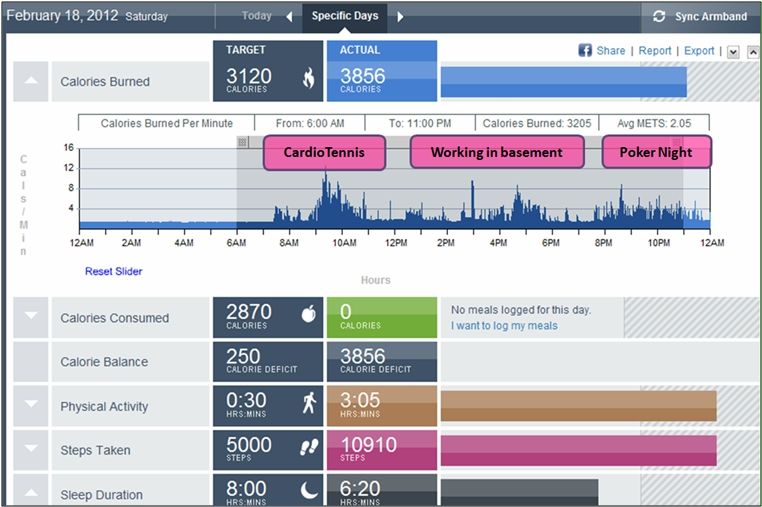This screenshot has height=507, width=762.
Task: Click the footprints icon in Steps Taken
Action: (309, 447)
